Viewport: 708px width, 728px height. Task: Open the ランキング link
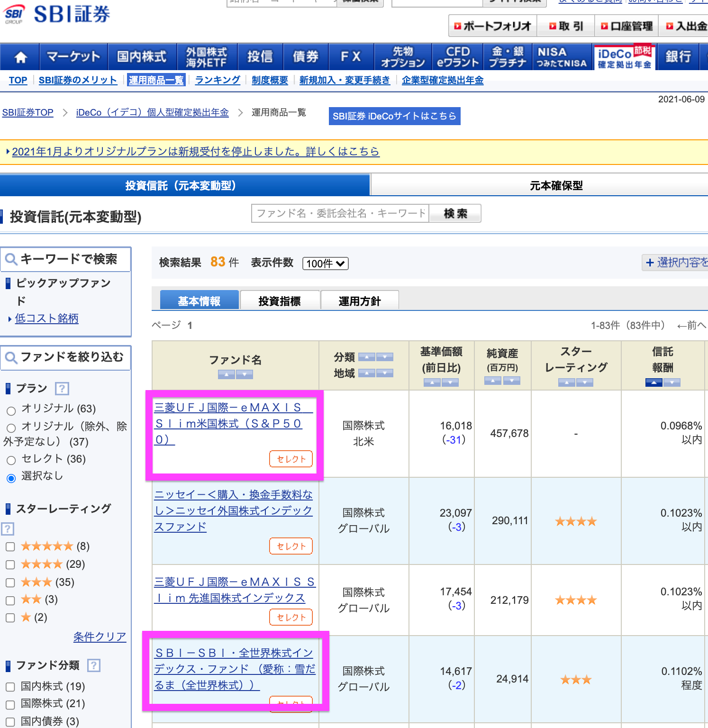(x=218, y=81)
